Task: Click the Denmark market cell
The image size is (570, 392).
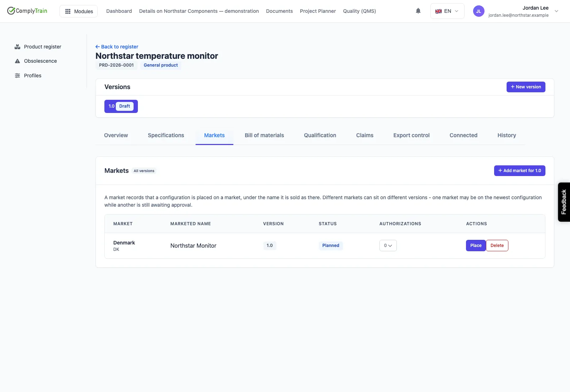Action: [x=124, y=246]
